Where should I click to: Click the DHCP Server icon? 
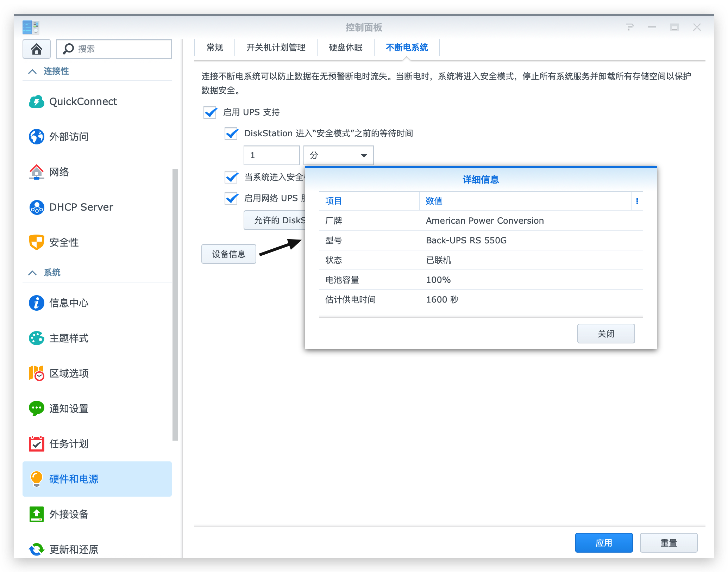[x=37, y=207]
